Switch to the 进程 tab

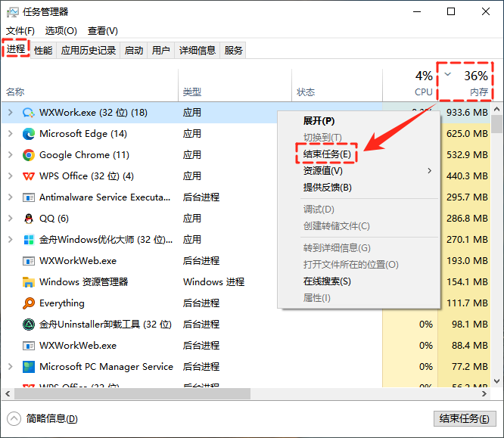16,49
